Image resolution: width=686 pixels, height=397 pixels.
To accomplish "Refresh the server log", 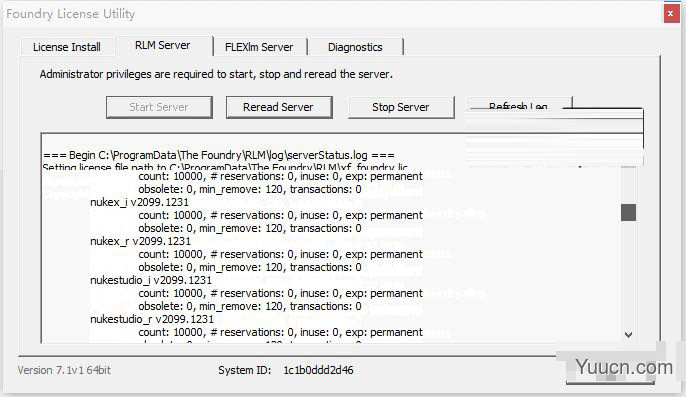I will (519, 104).
